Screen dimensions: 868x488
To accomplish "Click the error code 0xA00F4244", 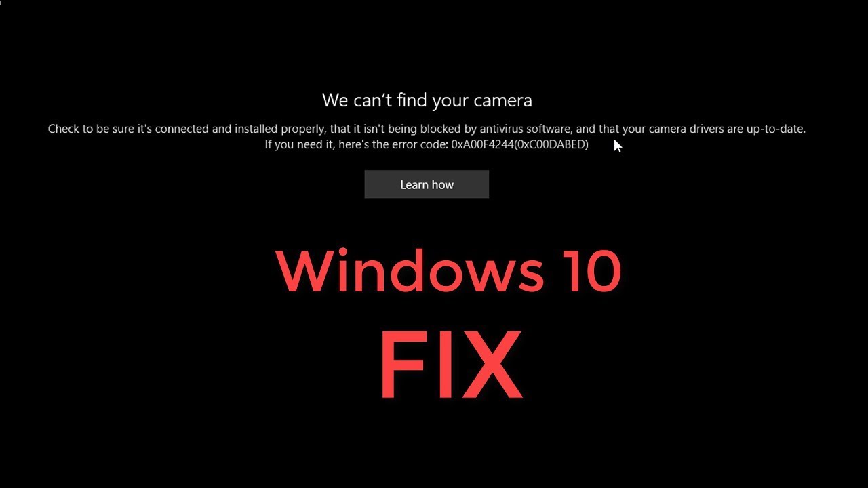I will click(x=482, y=144).
